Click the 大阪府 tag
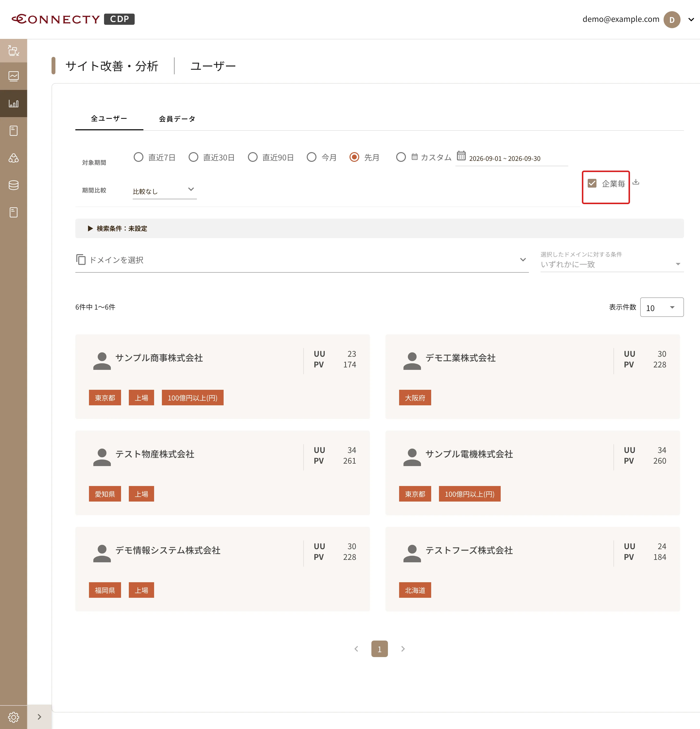The height and width of the screenshot is (729, 700). click(x=415, y=398)
